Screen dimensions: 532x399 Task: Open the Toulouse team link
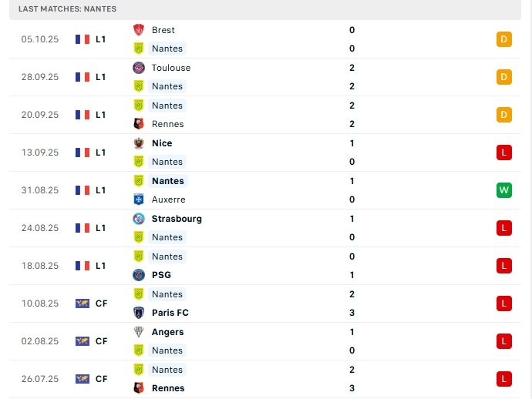click(171, 68)
